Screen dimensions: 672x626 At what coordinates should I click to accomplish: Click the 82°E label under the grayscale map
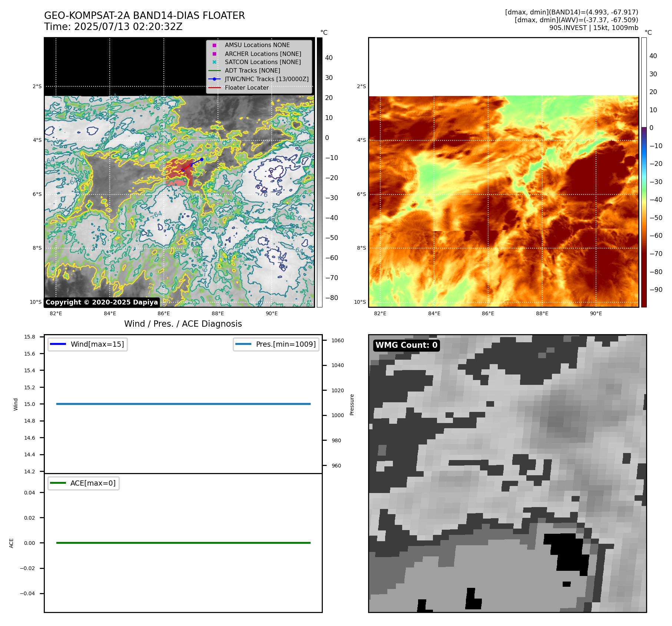56,313
